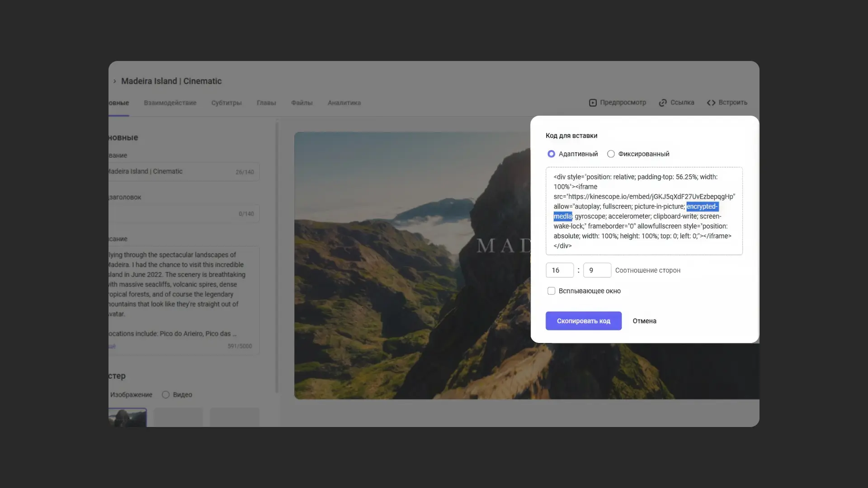Screen dimensions: 868x488
Task: Open the Главы tab
Action: click(266, 103)
